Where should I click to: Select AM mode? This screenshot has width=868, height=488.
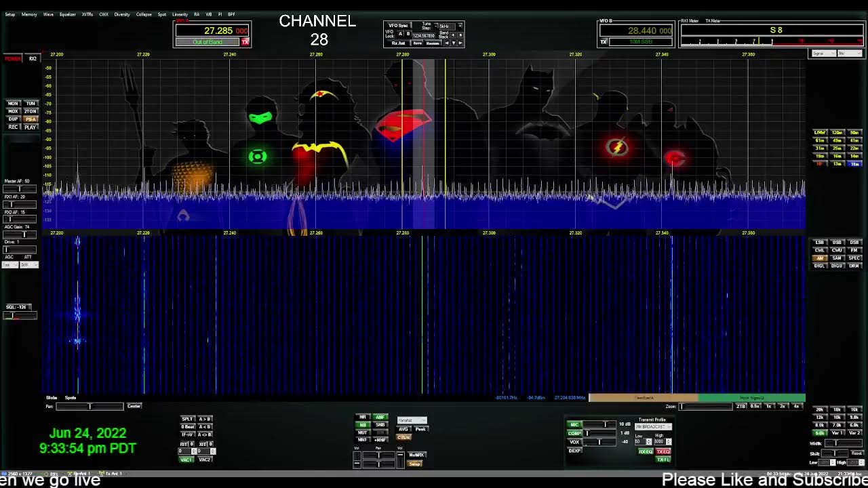[820, 258]
